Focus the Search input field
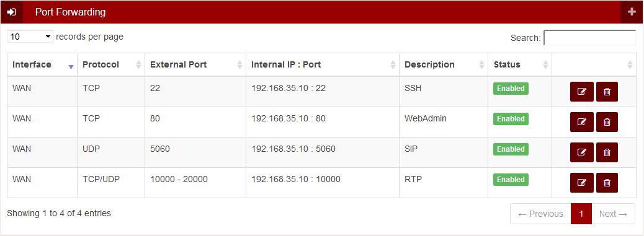This screenshot has height=236, width=644. coord(590,38)
